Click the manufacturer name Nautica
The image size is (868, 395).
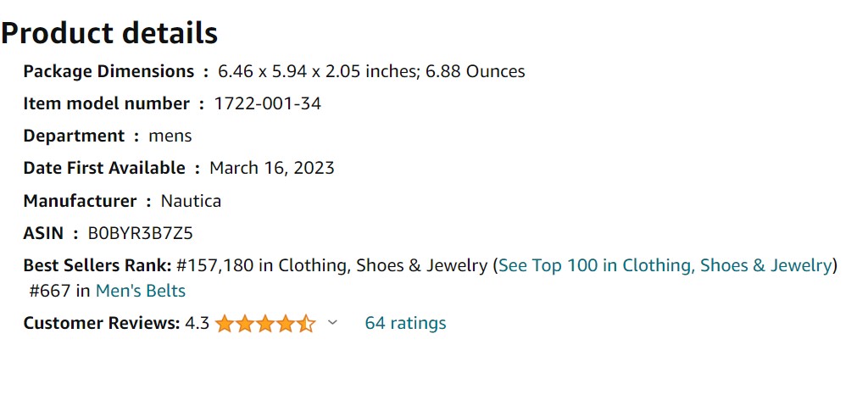pos(191,201)
